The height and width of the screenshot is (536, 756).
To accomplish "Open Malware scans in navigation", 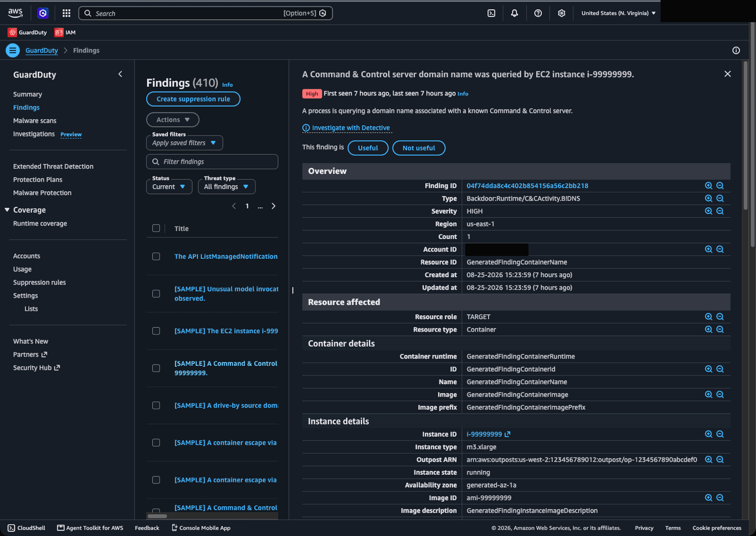I will pyautogui.click(x=35, y=121).
